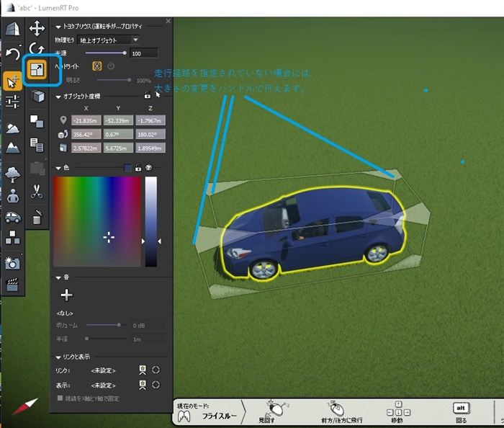The height and width of the screenshot is (428, 504).
Task: Click the current color navy swatch
Action: point(127,168)
